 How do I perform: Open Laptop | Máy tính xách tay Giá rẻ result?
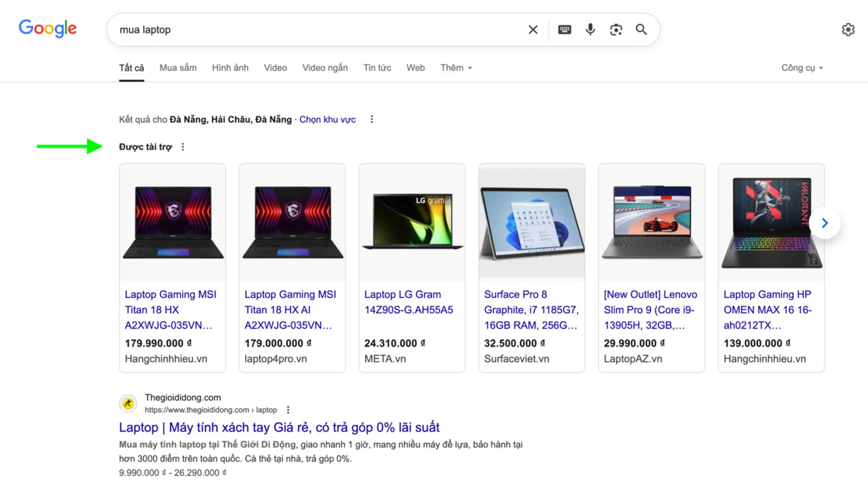[x=279, y=427]
